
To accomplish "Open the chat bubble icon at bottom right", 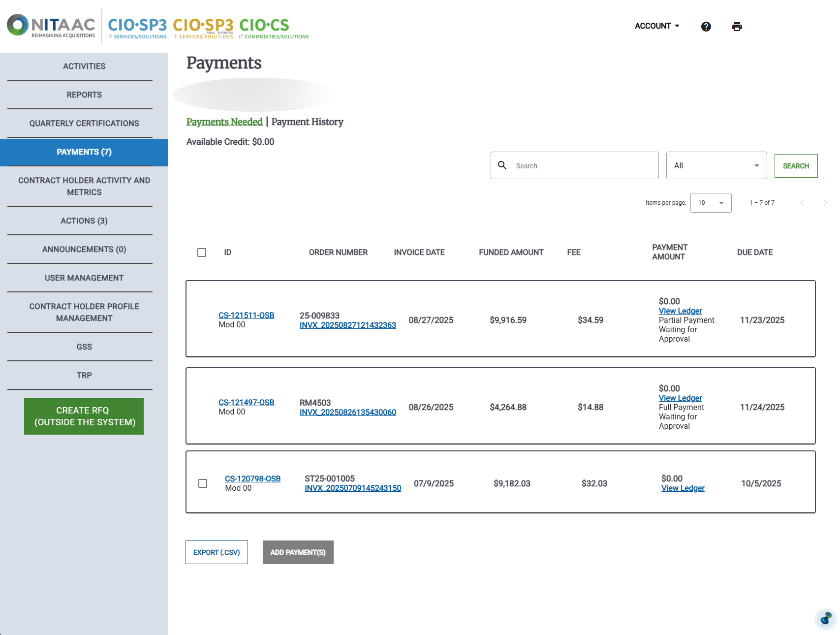I will (x=825, y=619).
